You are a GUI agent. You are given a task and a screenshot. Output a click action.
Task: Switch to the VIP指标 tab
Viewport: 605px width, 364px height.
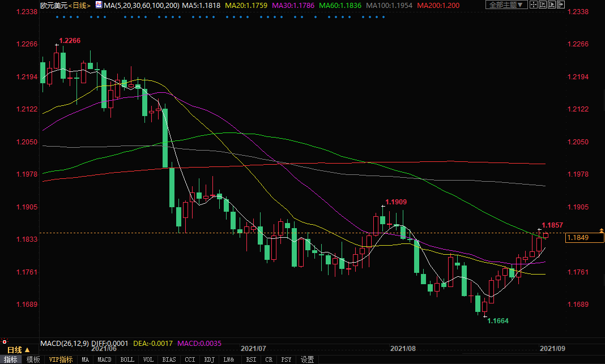61,359
